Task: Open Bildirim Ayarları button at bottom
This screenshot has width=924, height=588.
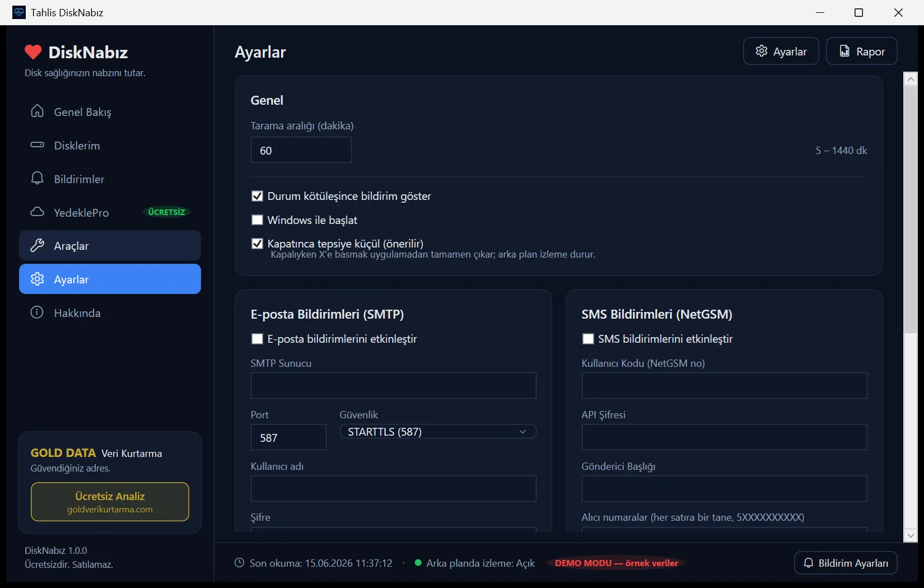Action: (846, 563)
